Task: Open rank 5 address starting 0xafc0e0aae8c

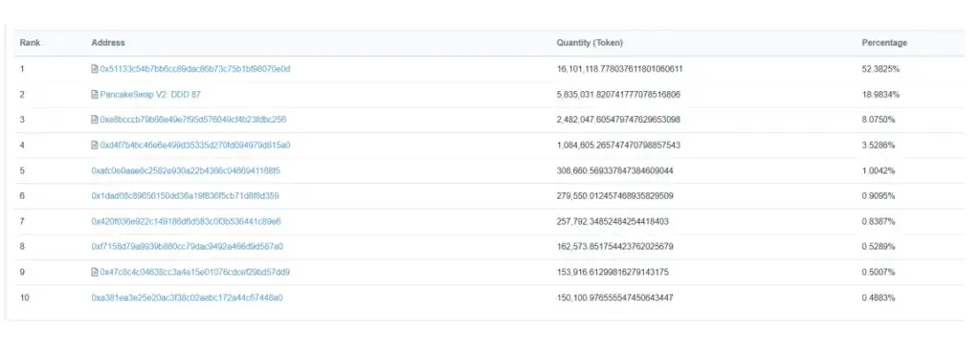Action: (x=186, y=170)
